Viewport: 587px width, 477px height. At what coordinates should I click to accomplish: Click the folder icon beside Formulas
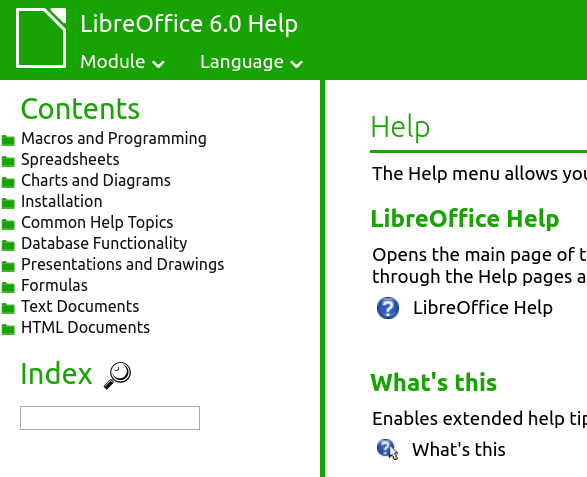[x=8, y=287]
